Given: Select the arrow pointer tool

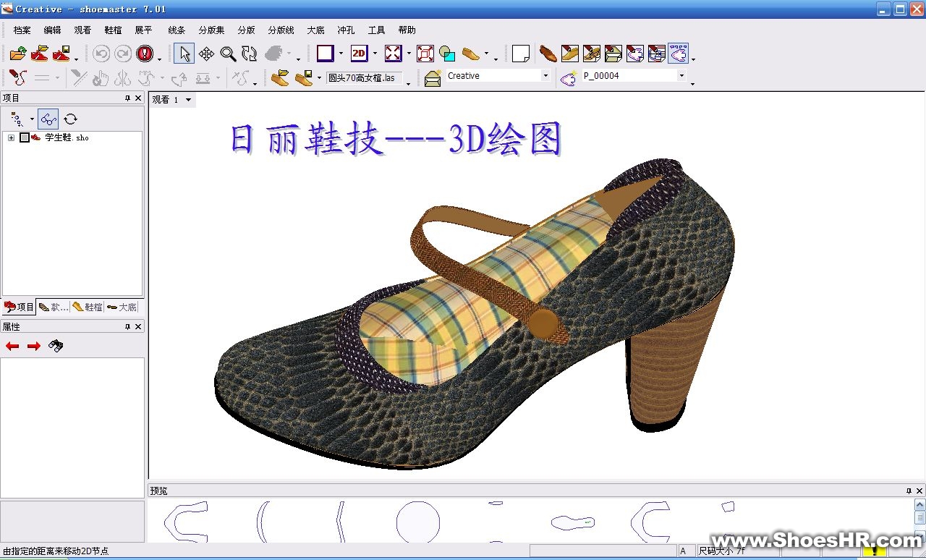Looking at the screenshot, I should point(184,54).
